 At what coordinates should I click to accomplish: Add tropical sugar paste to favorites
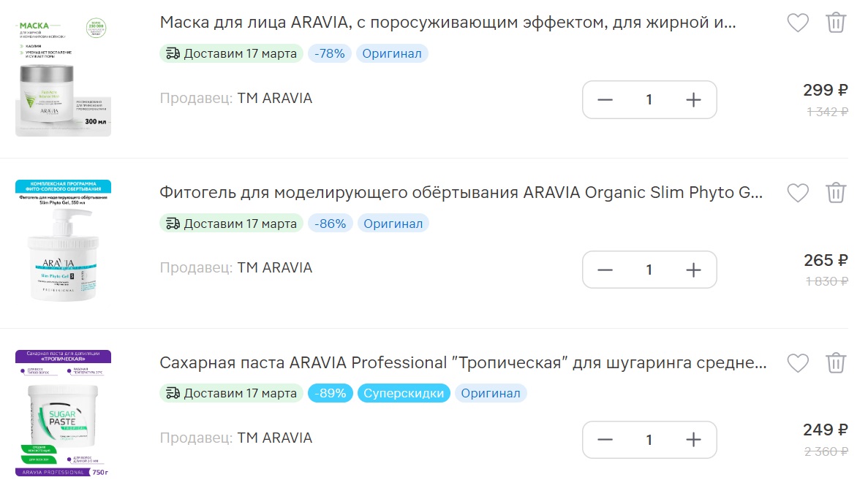pos(797,363)
